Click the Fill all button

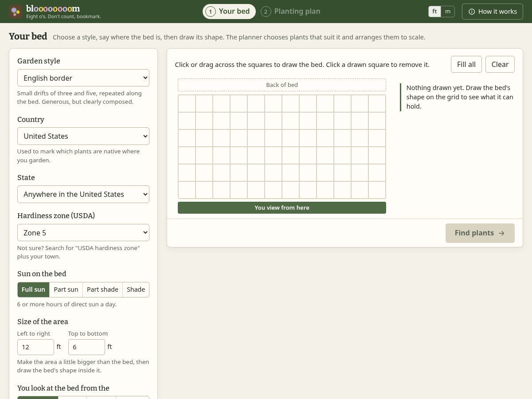[x=466, y=64]
